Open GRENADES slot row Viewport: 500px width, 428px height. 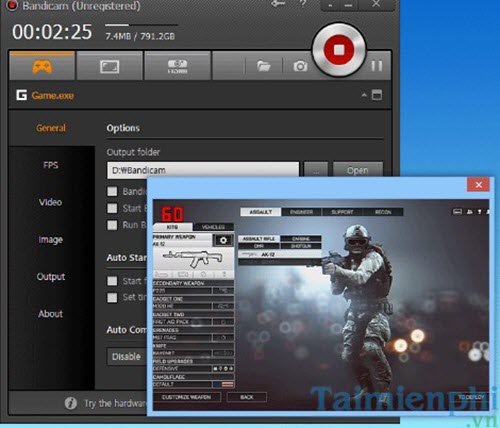click(x=193, y=334)
